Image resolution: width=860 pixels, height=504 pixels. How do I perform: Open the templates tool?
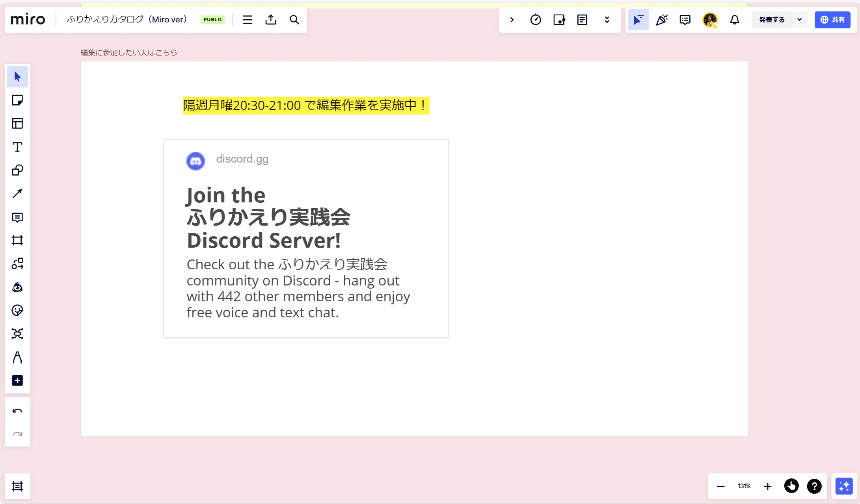pyautogui.click(x=17, y=124)
